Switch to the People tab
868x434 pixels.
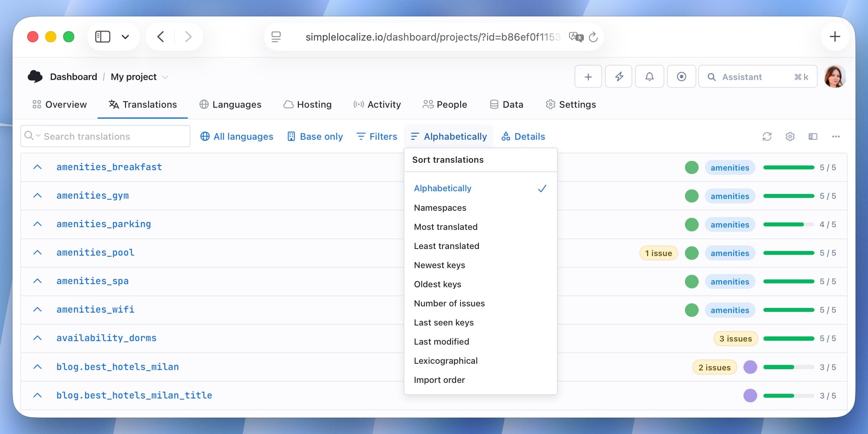tap(445, 105)
